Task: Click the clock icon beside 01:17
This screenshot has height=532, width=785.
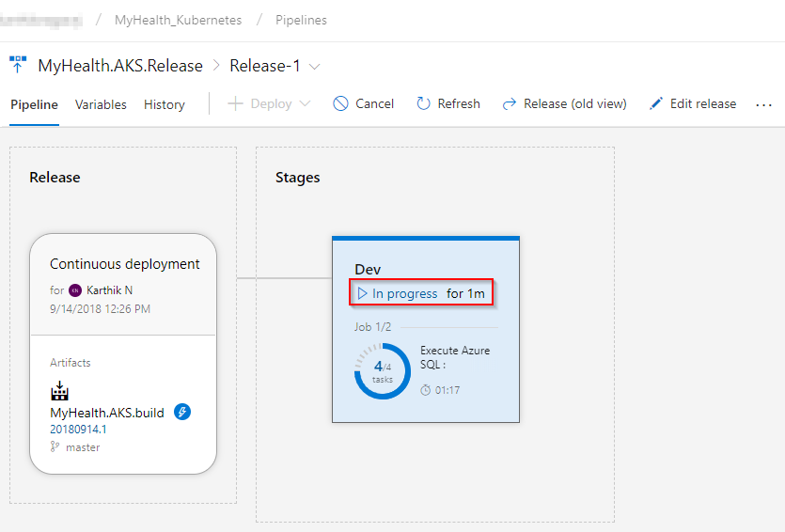Action: tap(425, 390)
